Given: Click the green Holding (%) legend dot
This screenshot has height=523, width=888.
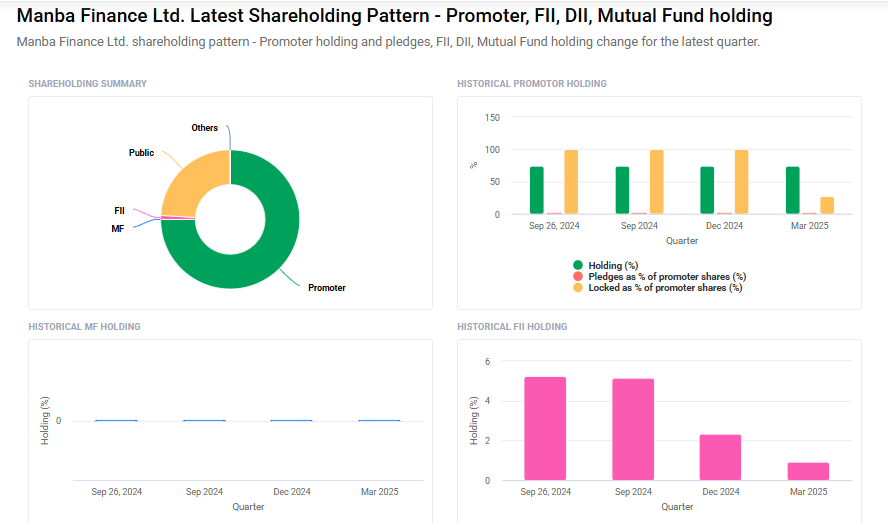Looking at the screenshot, I should [578, 265].
